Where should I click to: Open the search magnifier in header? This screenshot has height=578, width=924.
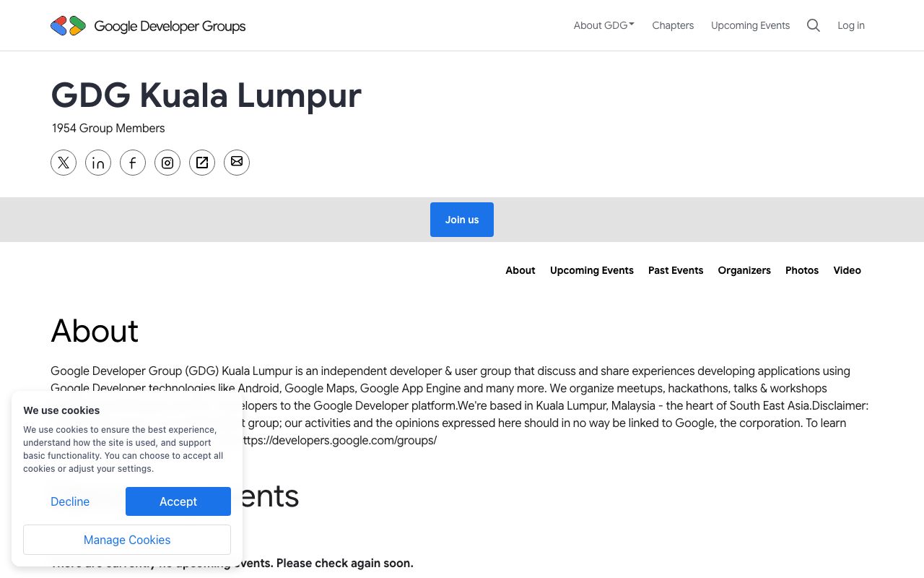814,25
